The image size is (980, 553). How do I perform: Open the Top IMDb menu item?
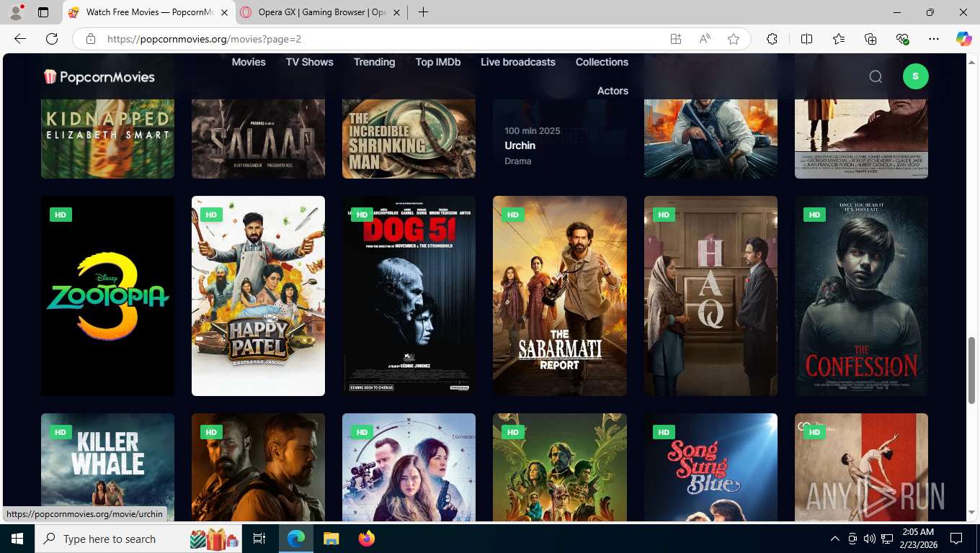[x=437, y=62]
